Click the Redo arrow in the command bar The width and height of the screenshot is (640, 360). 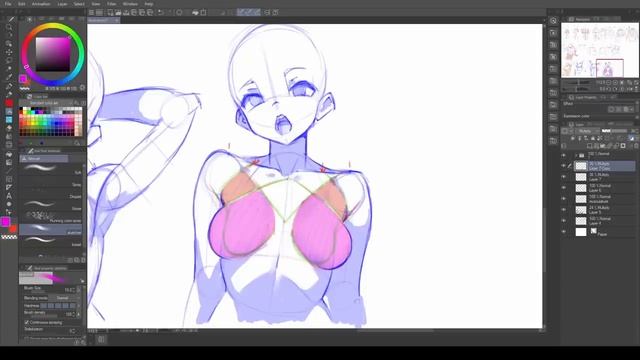pos(169,12)
